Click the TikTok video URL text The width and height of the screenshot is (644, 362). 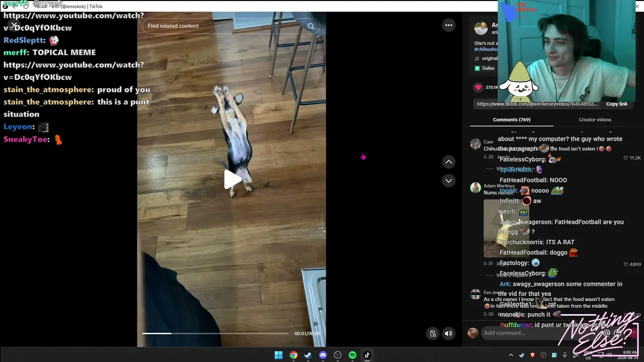[x=537, y=104]
